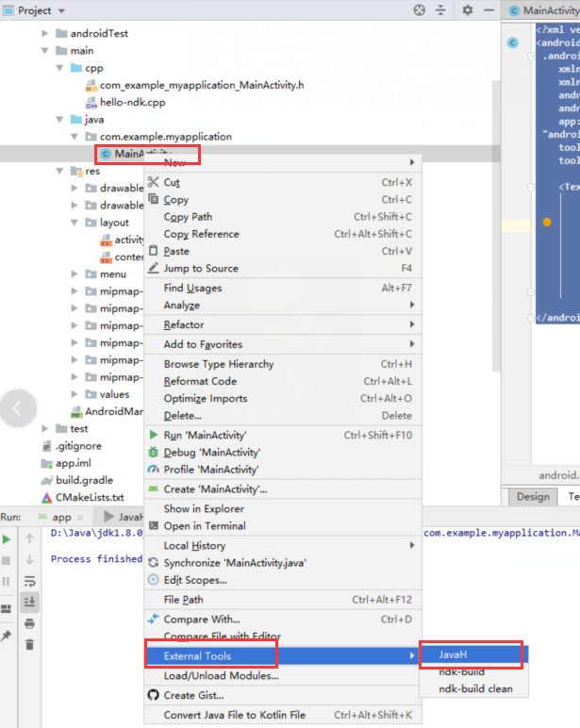The width and height of the screenshot is (580, 728).
Task: Select JavaH in External Tools submenu
Action: (x=473, y=654)
